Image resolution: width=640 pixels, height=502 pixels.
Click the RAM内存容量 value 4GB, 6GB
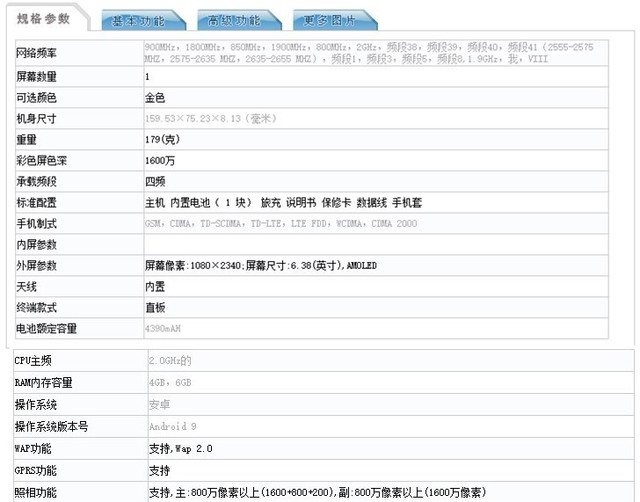(x=170, y=382)
